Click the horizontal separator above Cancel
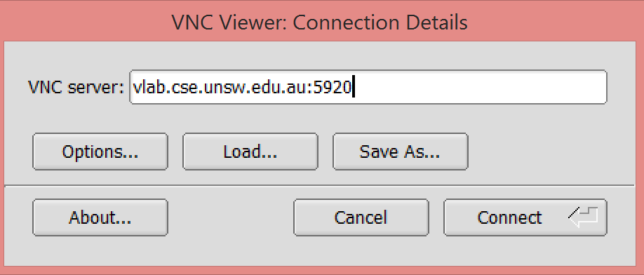Viewport: 644px width, 275px height. (319, 185)
